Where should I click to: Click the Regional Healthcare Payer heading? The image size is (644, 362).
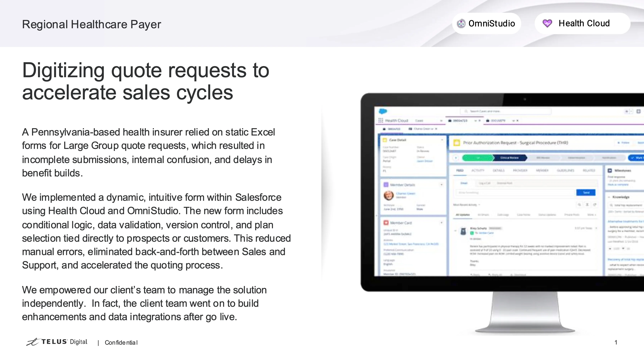pos(91,24)
